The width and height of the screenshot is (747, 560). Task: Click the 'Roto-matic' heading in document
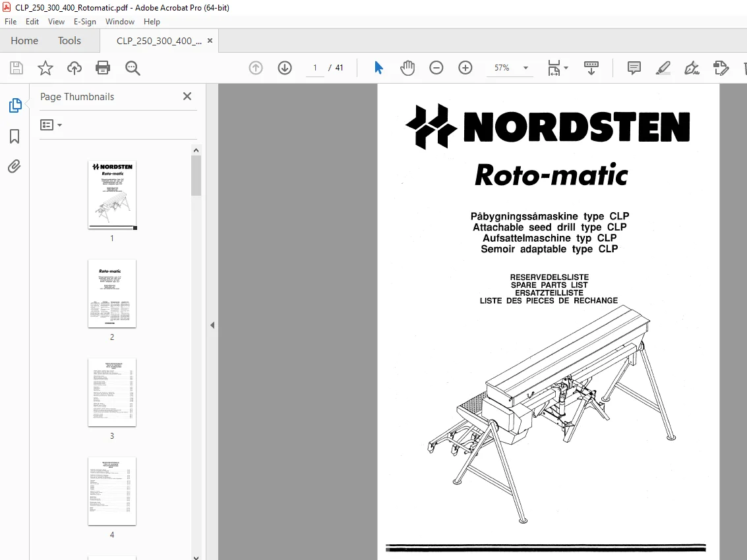[552, 175]
